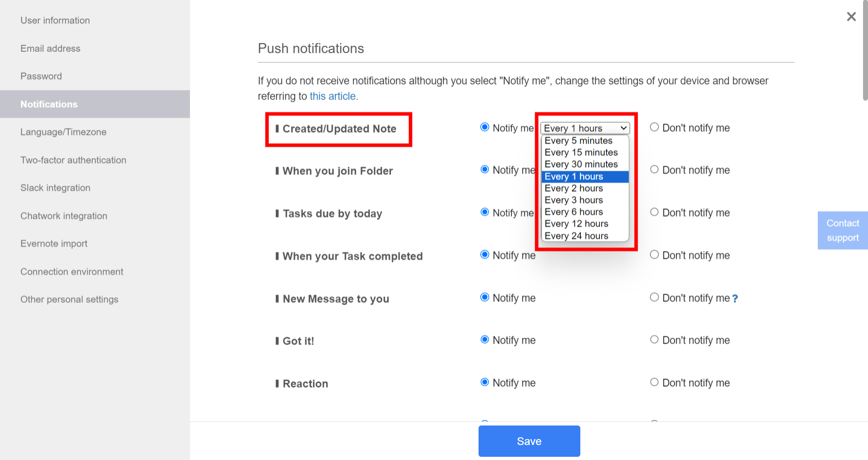
Task: Open Chatwork integration settings
Action: click(63, 216)
